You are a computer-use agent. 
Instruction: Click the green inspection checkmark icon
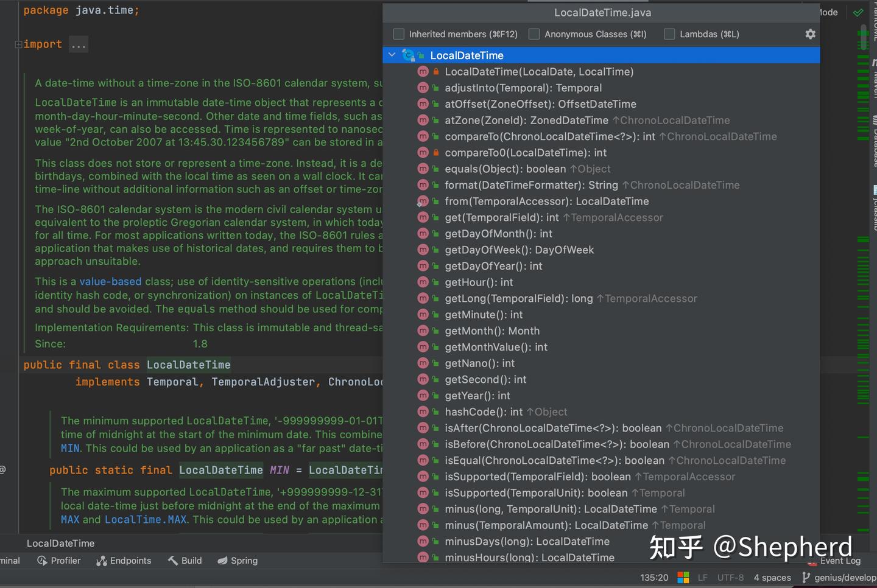[x=858, y=12]
